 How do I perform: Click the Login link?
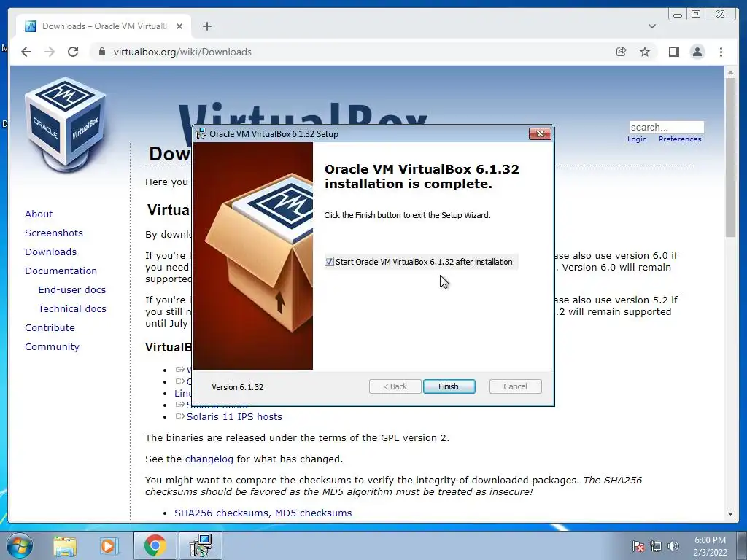[x=637, y=139]
